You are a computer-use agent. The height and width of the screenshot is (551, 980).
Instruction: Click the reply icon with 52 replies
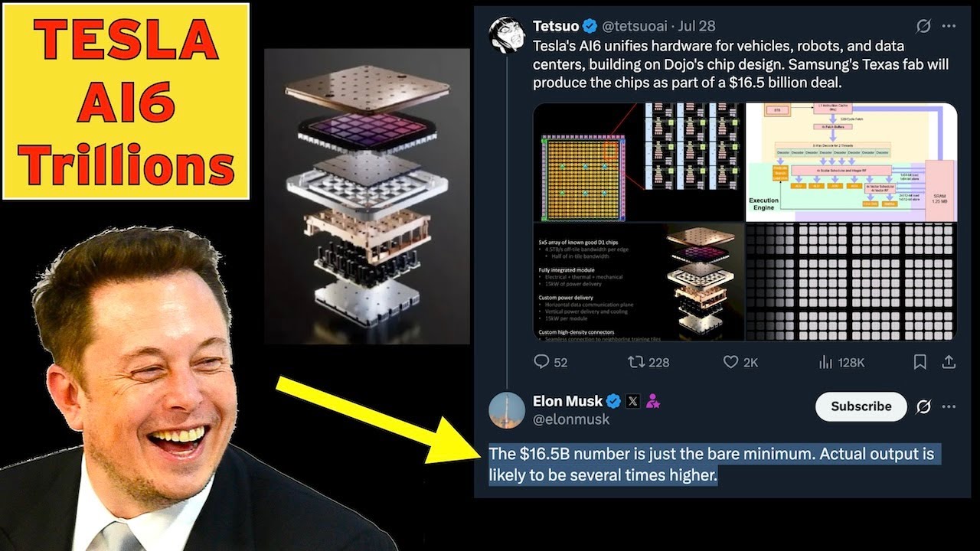(541, 361)
